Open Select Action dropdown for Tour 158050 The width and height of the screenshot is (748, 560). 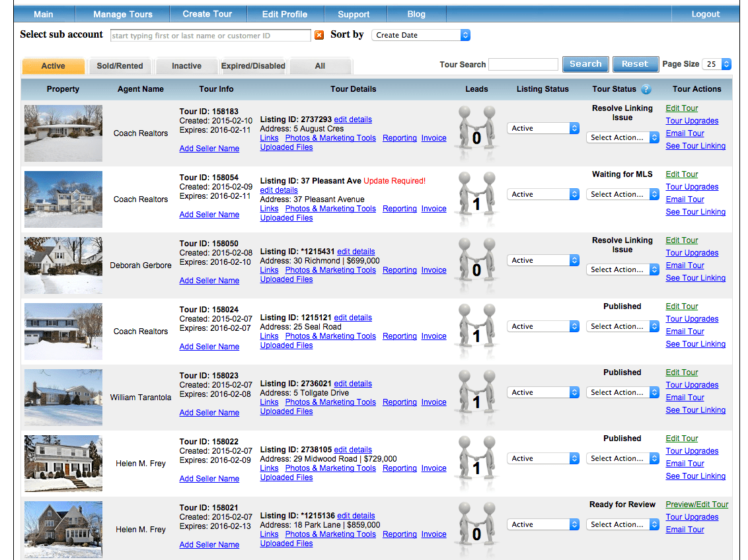(622, 269)
